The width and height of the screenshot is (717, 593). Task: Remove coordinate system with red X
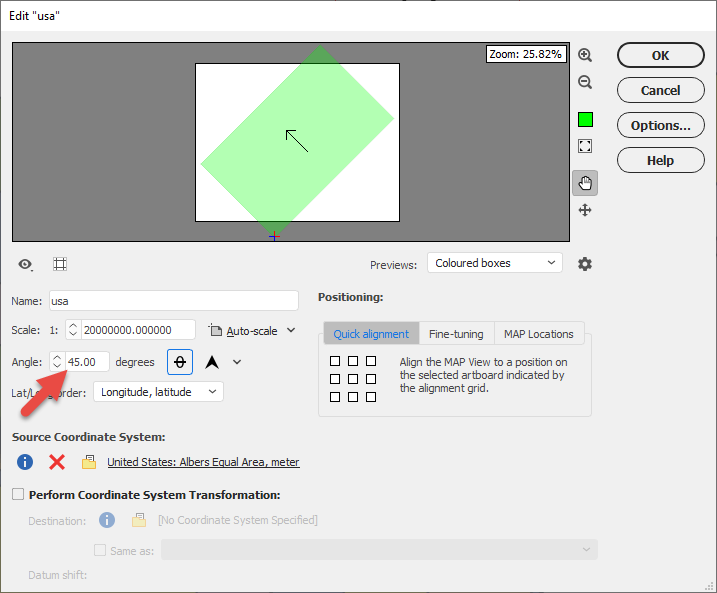coord(57,462)
